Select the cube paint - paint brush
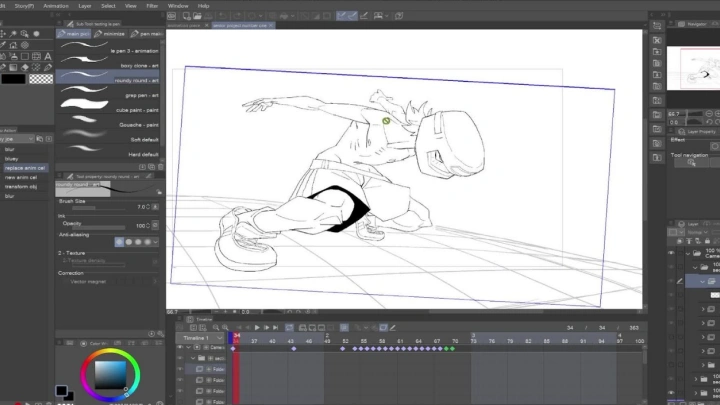 (108, 108)
